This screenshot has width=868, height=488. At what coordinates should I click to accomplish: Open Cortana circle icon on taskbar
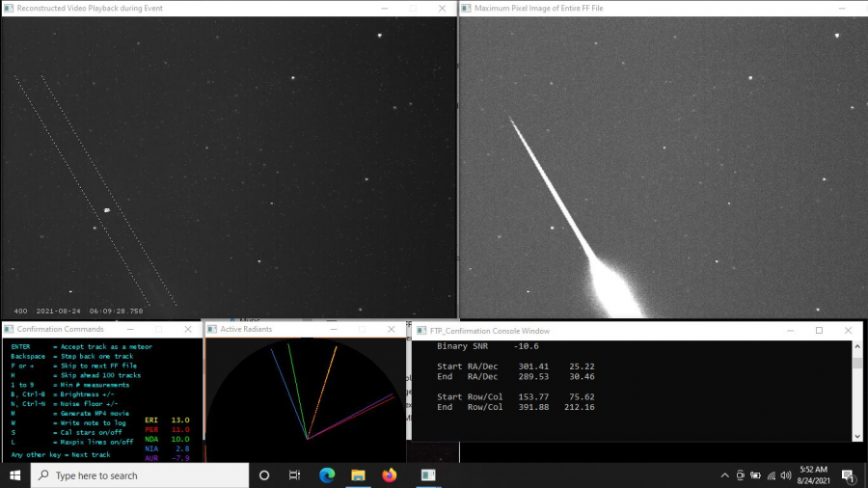tap(264, 475)
